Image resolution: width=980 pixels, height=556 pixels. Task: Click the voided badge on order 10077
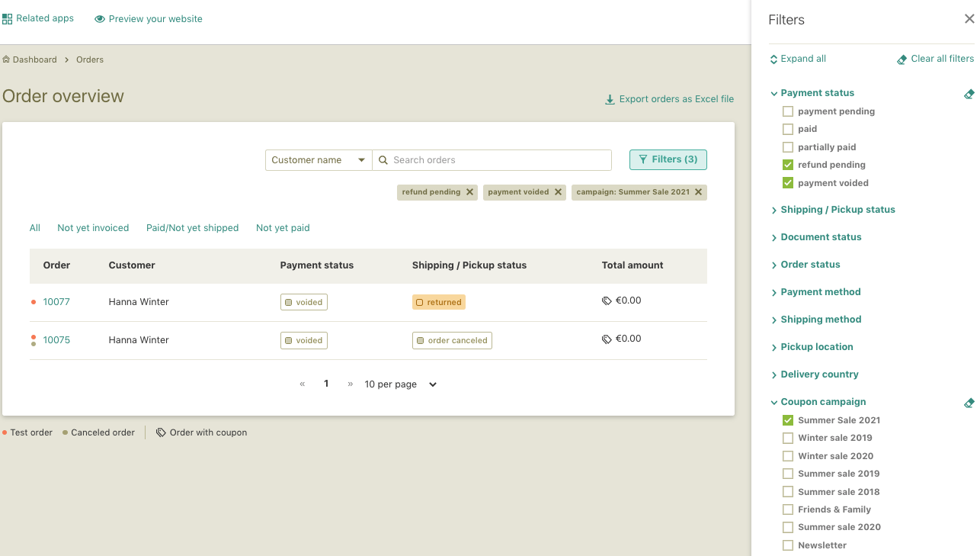[304, 302]
